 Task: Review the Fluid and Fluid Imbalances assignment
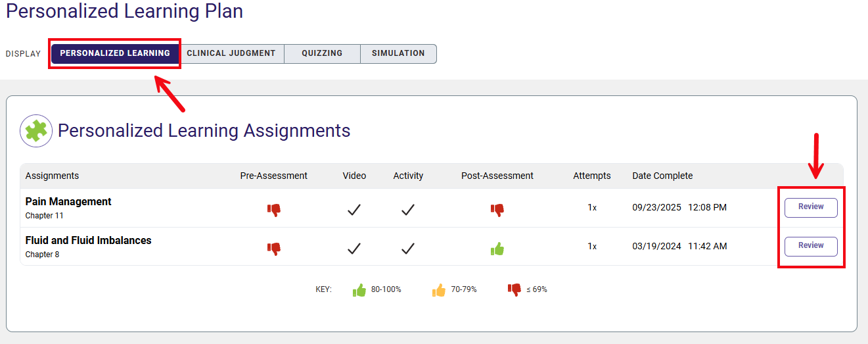coord(811,246)
